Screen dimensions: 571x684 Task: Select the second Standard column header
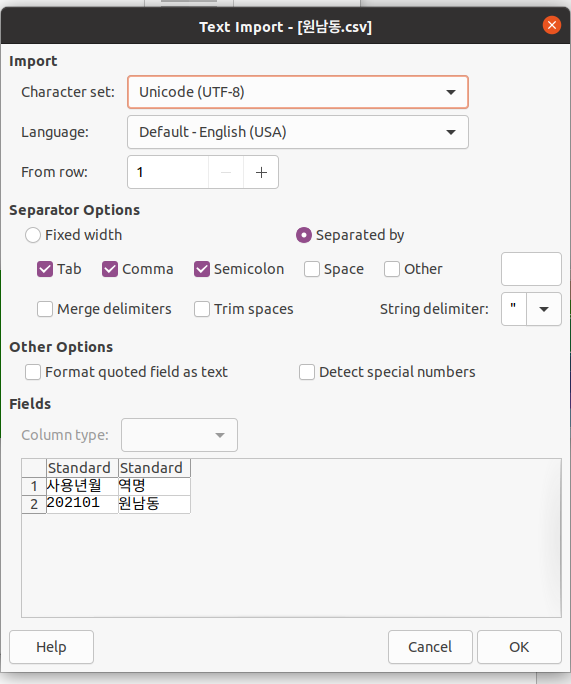154,468
